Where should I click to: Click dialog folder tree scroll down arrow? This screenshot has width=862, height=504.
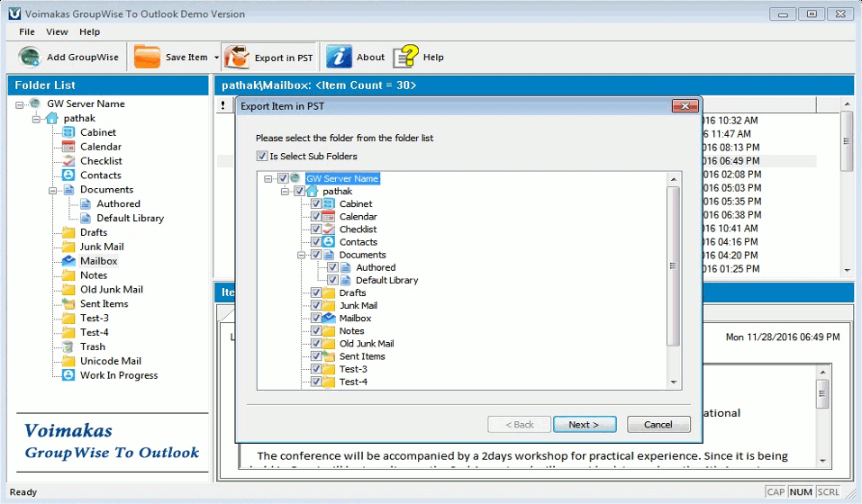[674, 382]
